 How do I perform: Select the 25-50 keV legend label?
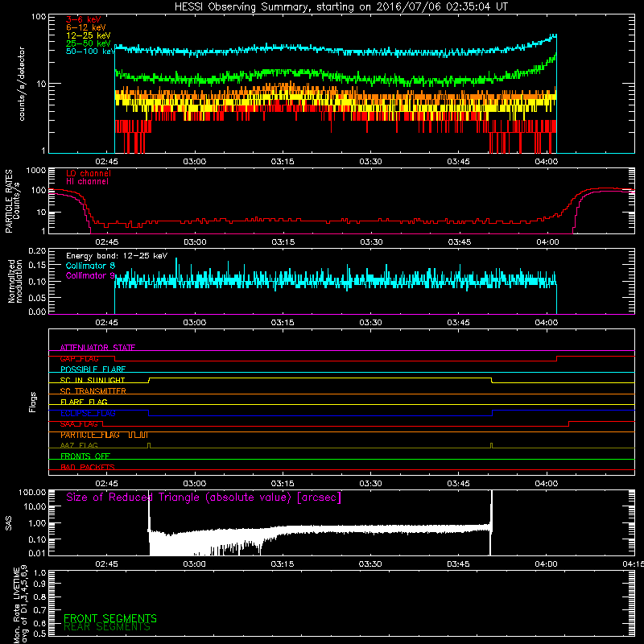coord(88,43)
